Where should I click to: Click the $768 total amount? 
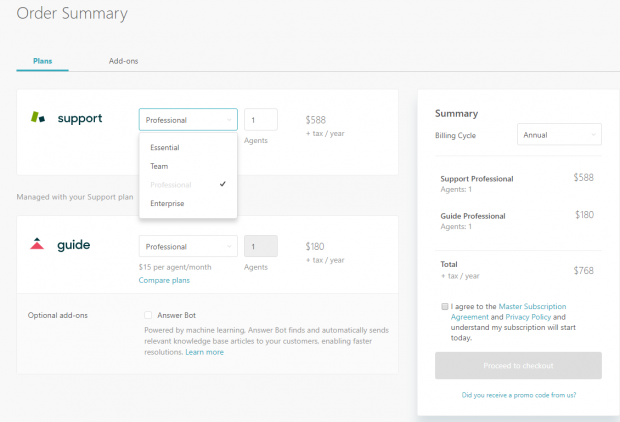pyautogui.click(x=583, y=271)
